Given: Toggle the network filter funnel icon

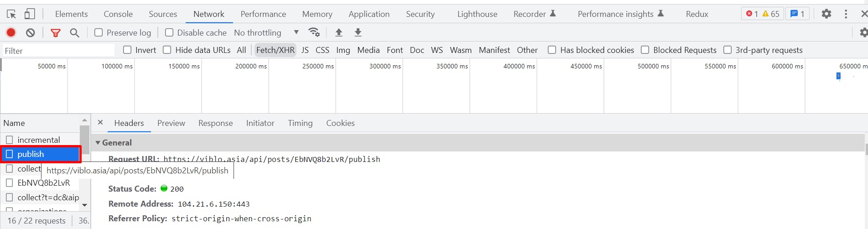Looking at the screenshot, I should 56,32.
